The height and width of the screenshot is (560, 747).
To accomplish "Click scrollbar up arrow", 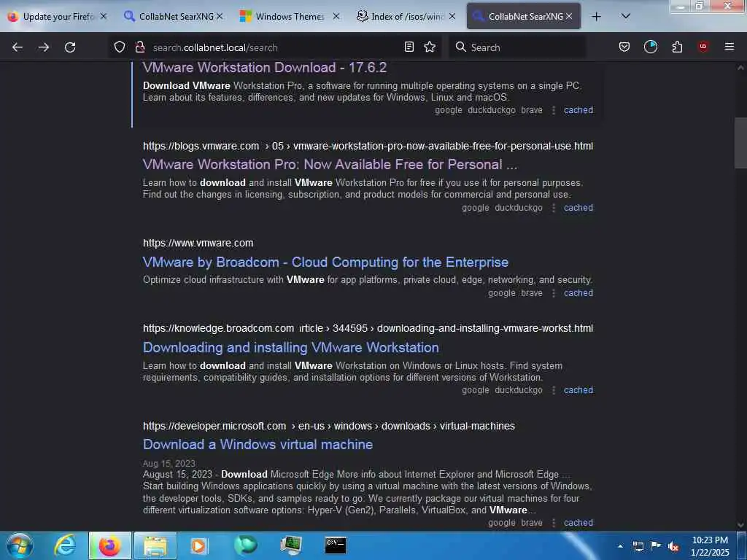I will (740, 68).
